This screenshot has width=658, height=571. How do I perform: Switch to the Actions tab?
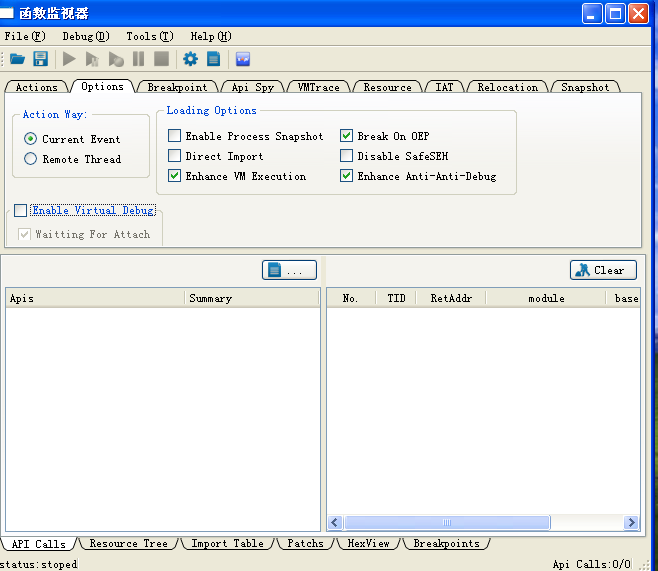pyautogui.click(x=37, y=87)
